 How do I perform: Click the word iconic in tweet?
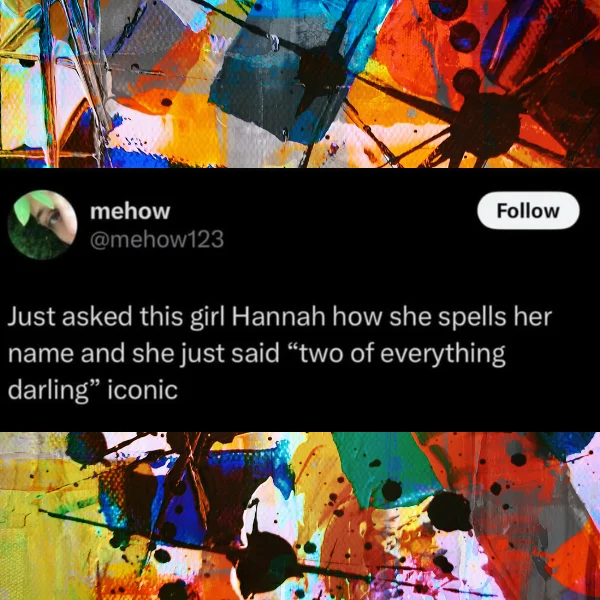[x=142, y=390]
